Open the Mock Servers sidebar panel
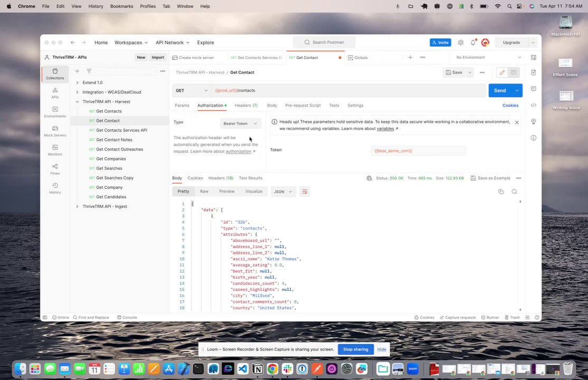This screenshot has width=588, height=380. point(55,131)
